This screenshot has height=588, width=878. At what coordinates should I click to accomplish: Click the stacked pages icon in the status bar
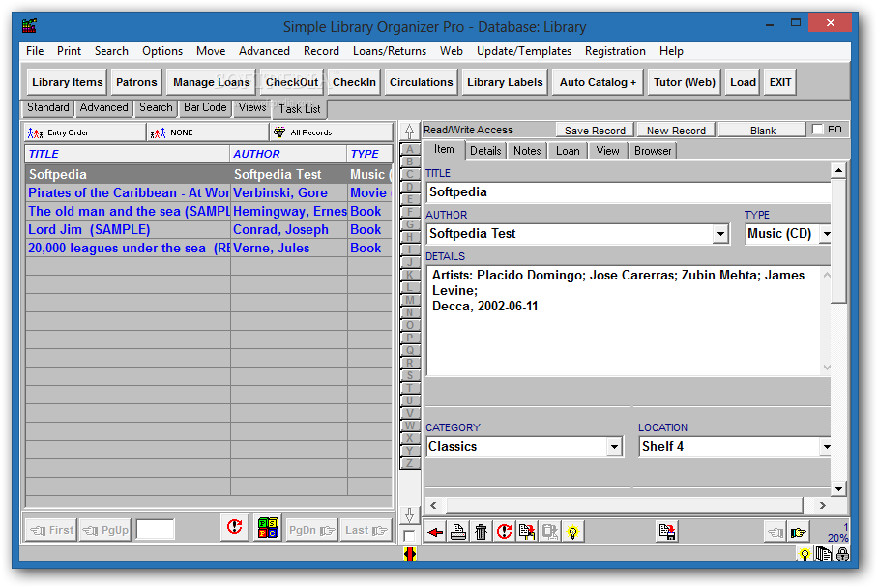click(824, 554)
